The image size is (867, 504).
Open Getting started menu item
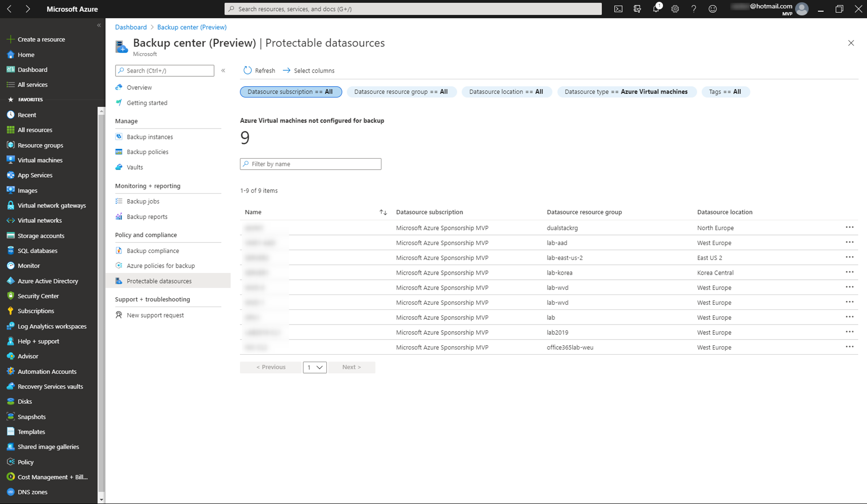point(147,103)
